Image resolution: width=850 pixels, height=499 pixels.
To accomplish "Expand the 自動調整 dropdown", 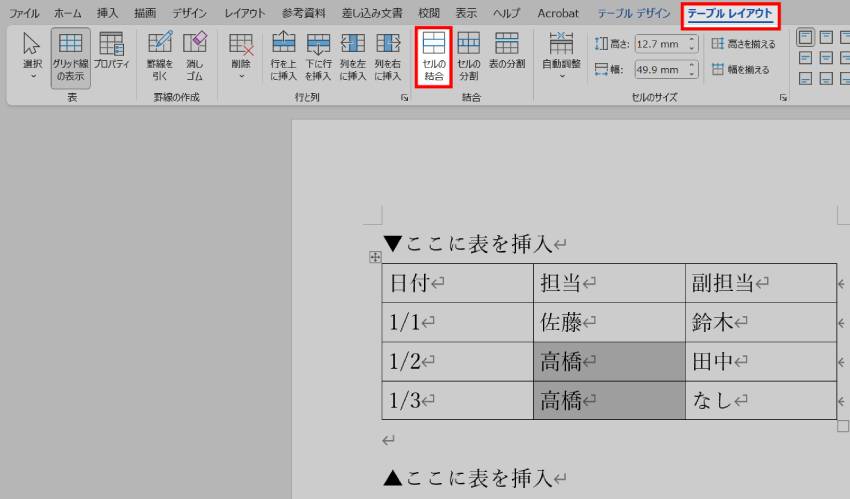I will [561, 56].
